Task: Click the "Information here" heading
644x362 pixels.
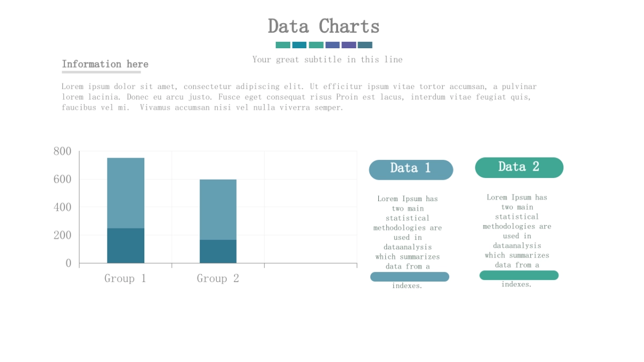Action: coord(105,64)
